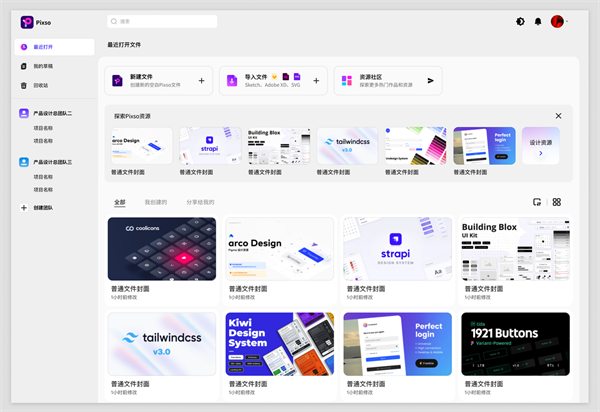Switch to the 我创建的 tab

click(x=156, y=202)
